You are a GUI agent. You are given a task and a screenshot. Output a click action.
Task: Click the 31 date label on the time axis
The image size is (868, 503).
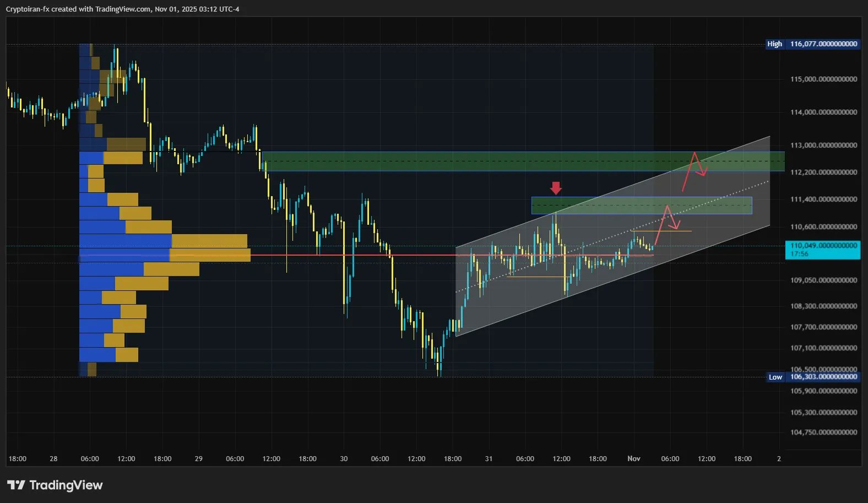(x=489, y=459)
